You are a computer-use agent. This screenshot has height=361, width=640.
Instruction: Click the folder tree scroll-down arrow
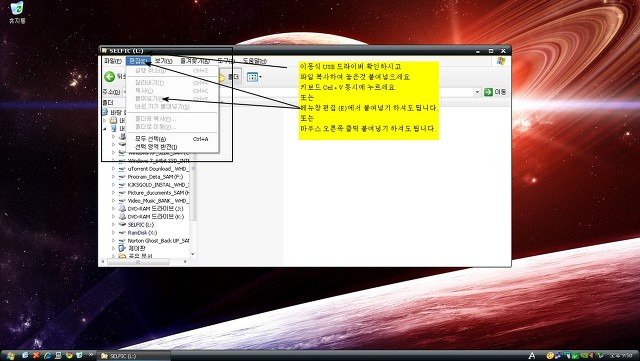(193, 254)
